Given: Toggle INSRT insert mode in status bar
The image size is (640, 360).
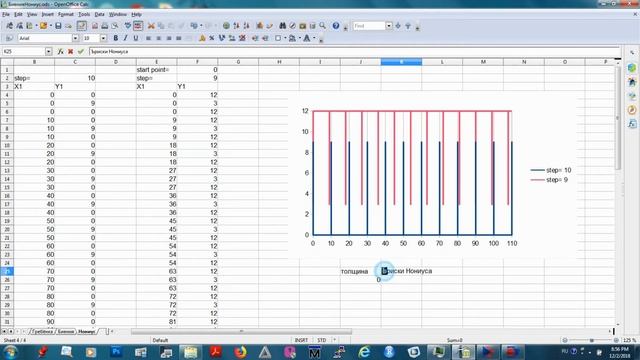Looking at the screenshot, I should coord(301,340).
